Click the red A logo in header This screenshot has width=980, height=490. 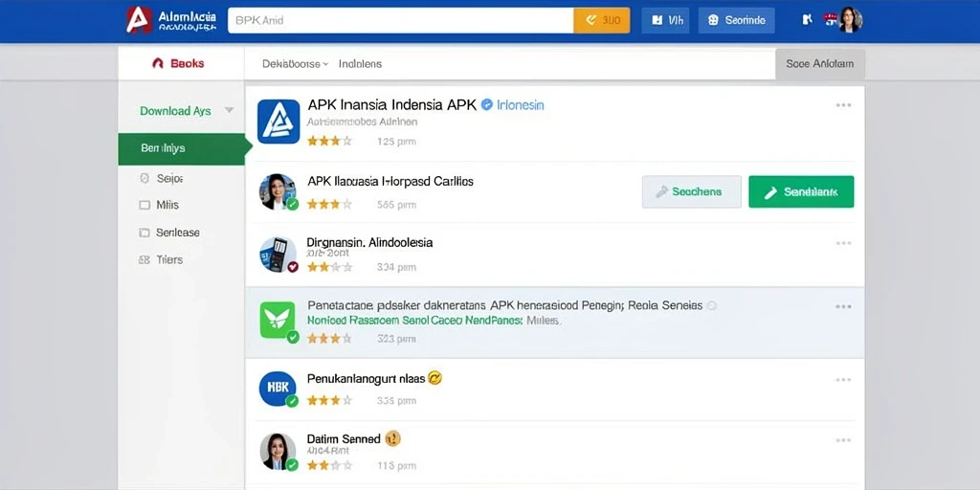click(140, 20)
